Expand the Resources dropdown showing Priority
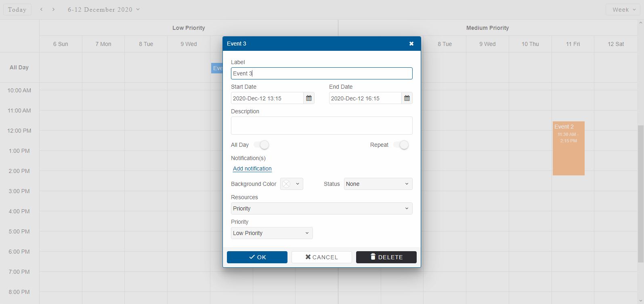The height and width of the screenshot is (304, 644). point(322,208)
